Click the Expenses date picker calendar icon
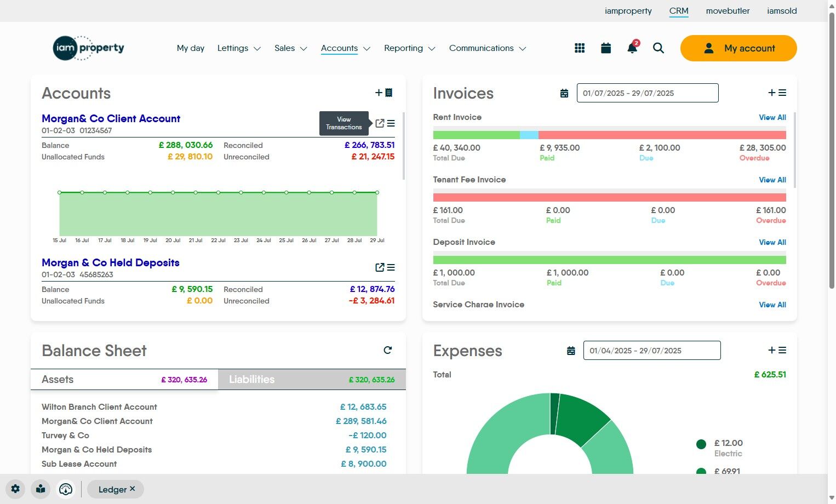 click(571, 351)
